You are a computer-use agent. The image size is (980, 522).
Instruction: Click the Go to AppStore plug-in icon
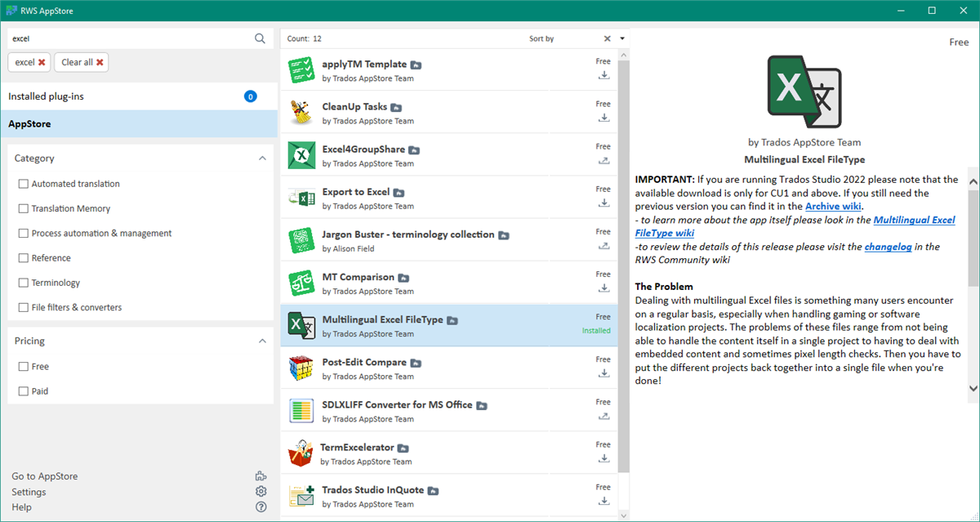[x=261, y=476]
